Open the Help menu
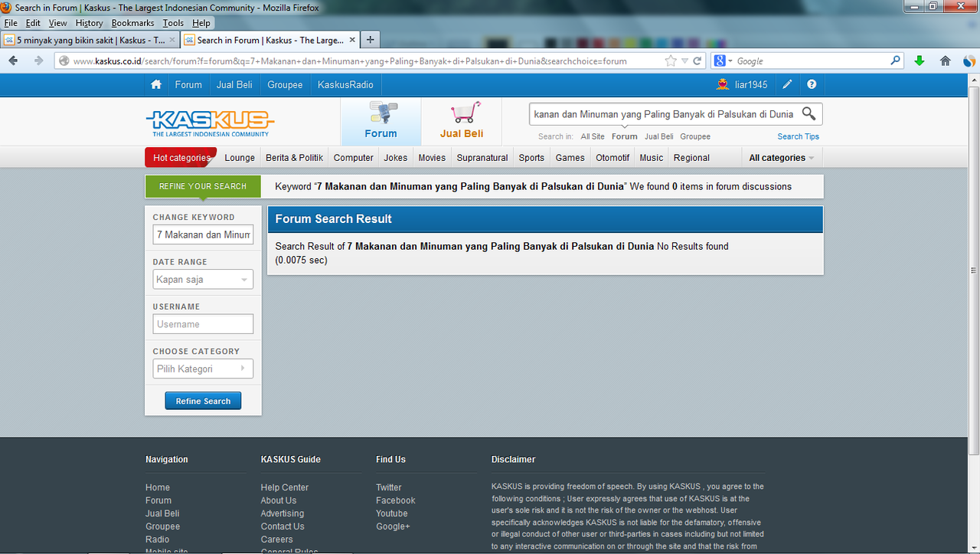Image resolution: width=980 pixels, height=554 pixels. coord(201,23)
